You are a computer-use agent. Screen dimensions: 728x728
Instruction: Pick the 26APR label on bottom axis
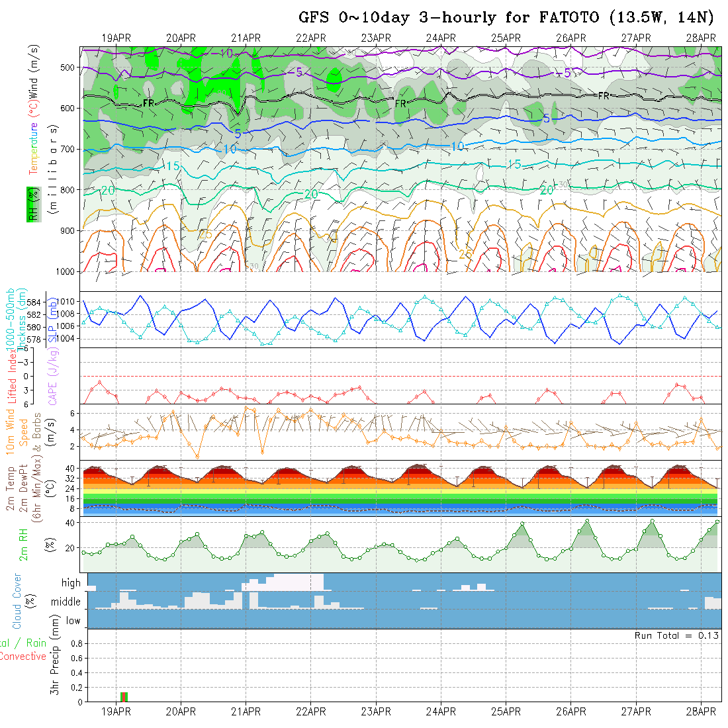tap(571, 711)
